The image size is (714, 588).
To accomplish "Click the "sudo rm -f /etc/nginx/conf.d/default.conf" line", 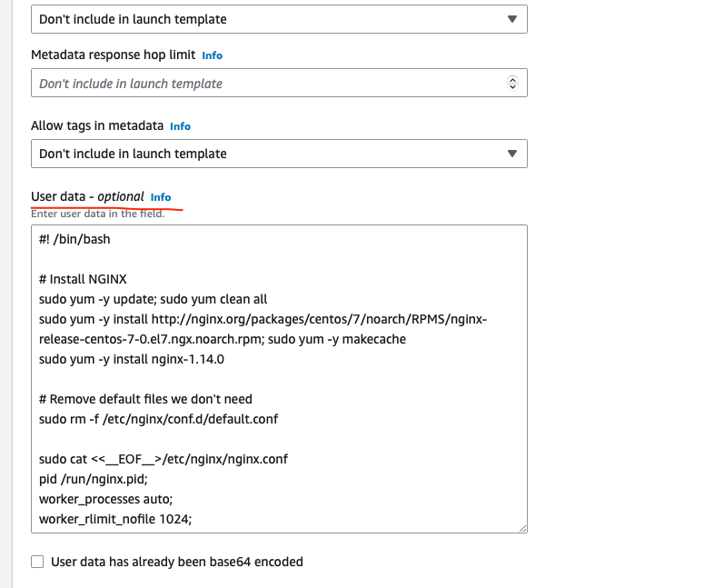I will click(x=158, y=419).
